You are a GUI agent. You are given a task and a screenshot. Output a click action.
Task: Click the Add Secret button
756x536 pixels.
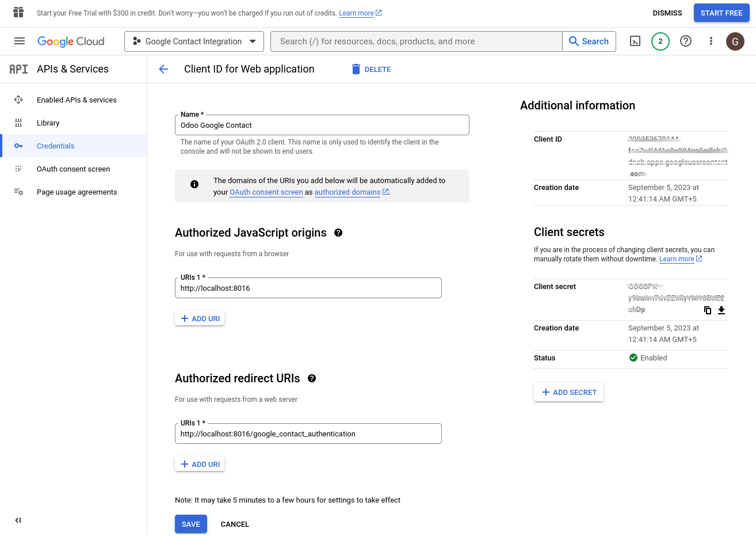(568, 393)
